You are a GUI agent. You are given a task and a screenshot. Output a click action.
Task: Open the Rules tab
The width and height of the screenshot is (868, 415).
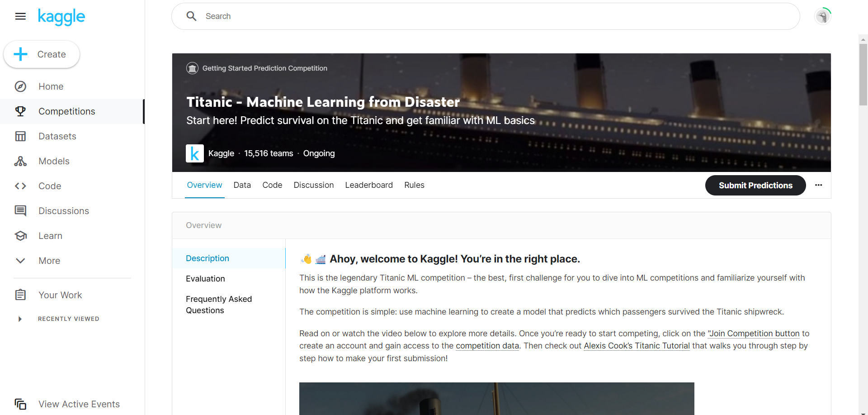414,185
